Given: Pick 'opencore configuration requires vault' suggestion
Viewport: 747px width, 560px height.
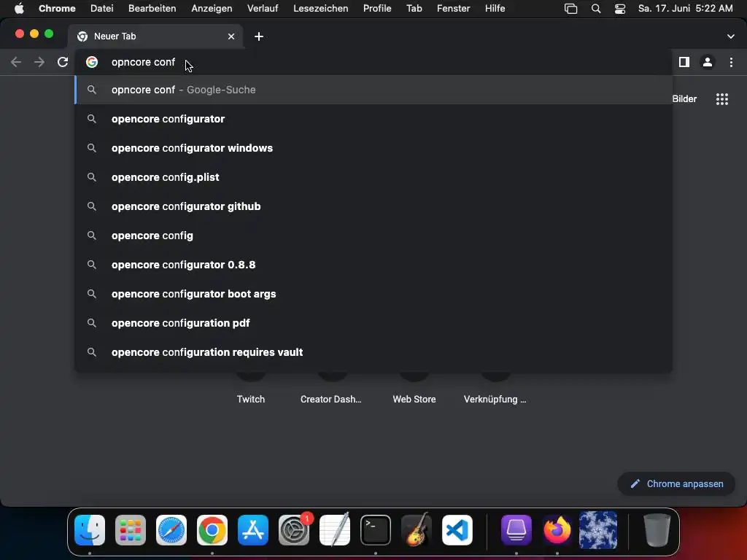Looking at the screenshot, I should point(373,352).
